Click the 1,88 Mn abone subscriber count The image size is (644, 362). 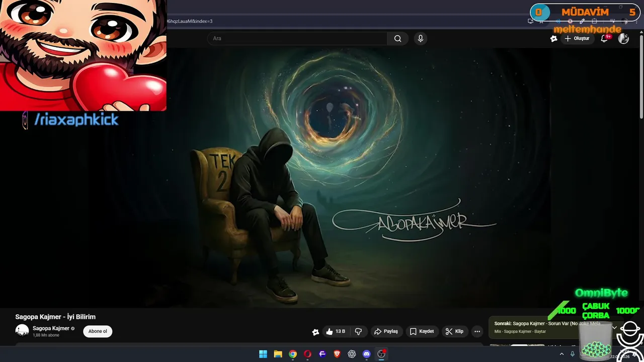click(46, 335)
